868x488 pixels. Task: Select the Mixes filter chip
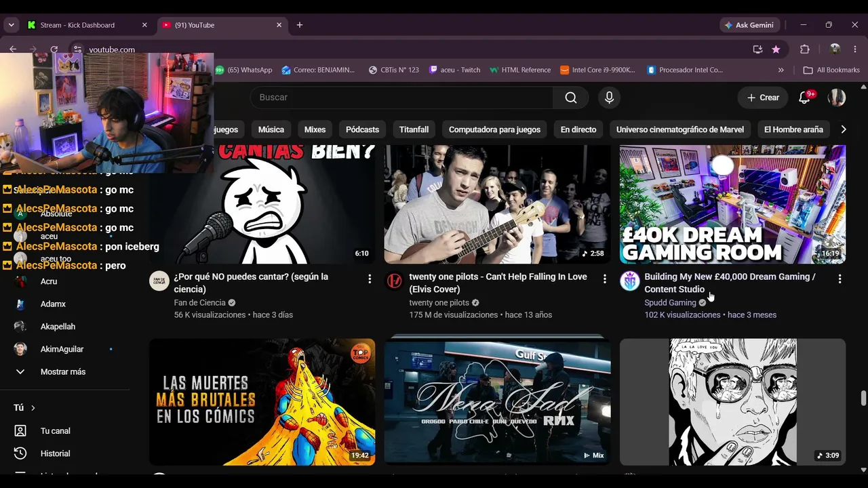(x=315, y=129)
